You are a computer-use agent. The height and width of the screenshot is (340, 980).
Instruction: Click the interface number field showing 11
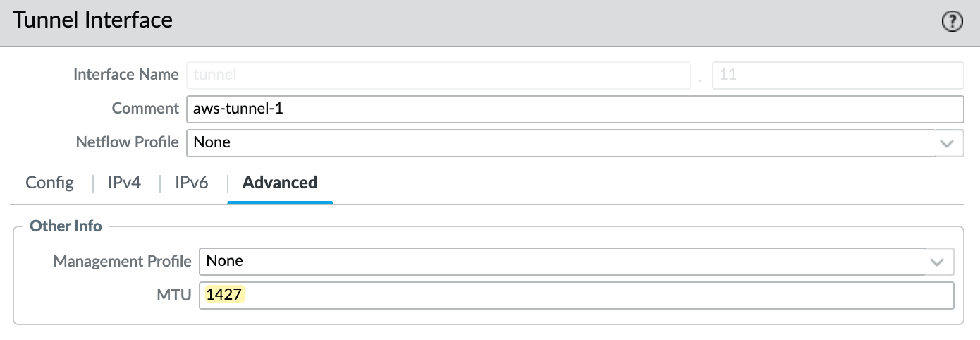coord(838,75)
